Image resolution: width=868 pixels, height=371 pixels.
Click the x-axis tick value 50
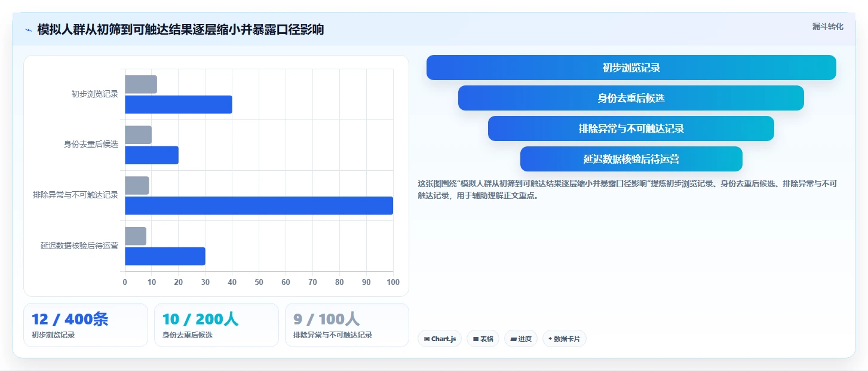[x=259, y=283]
